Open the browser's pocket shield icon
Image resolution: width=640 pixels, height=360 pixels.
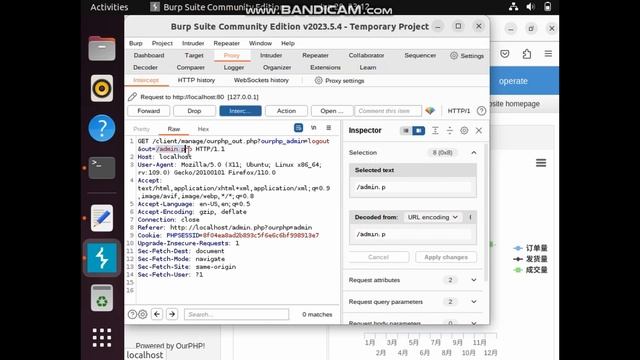click(505, 53)
